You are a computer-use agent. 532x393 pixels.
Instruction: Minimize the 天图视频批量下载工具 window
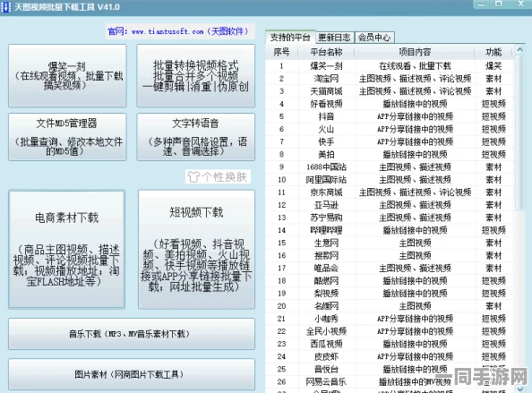482,4
